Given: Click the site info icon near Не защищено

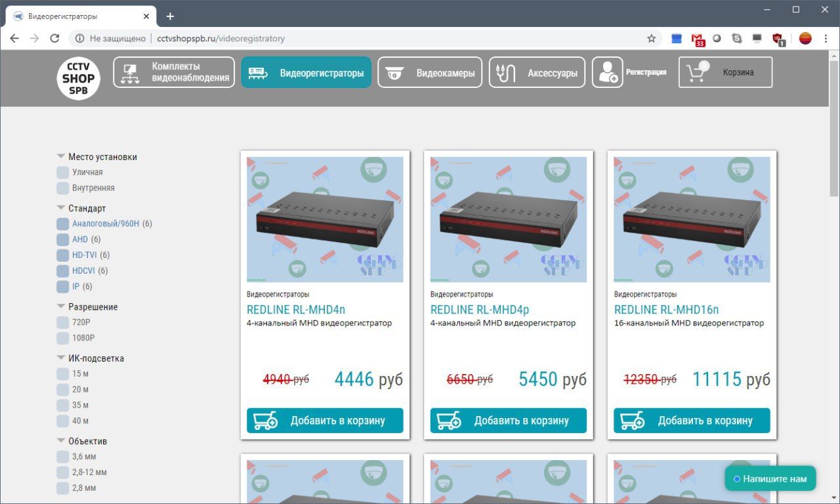Looking at the screenshot, I should 80,38.
